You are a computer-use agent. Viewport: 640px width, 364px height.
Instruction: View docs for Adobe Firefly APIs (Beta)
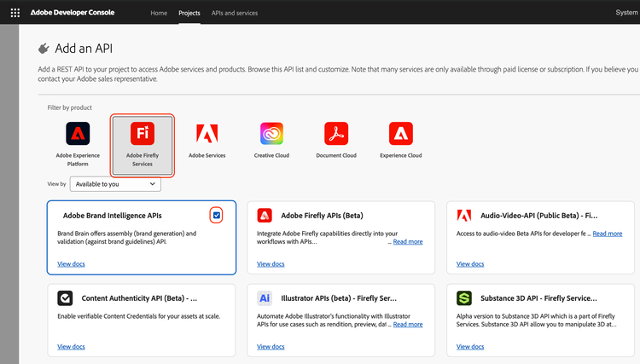point(271,263)
